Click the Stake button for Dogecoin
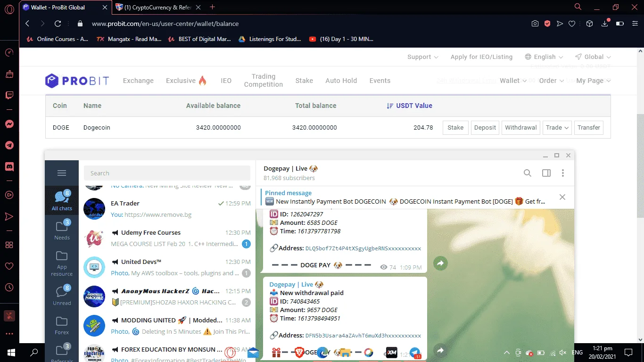 pos(455,127)
